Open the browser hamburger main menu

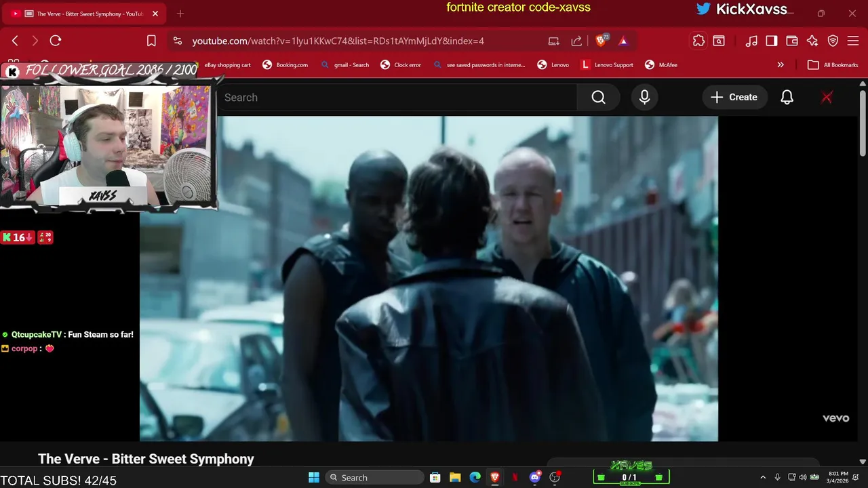pyautogui.click(x=854, y=41)
